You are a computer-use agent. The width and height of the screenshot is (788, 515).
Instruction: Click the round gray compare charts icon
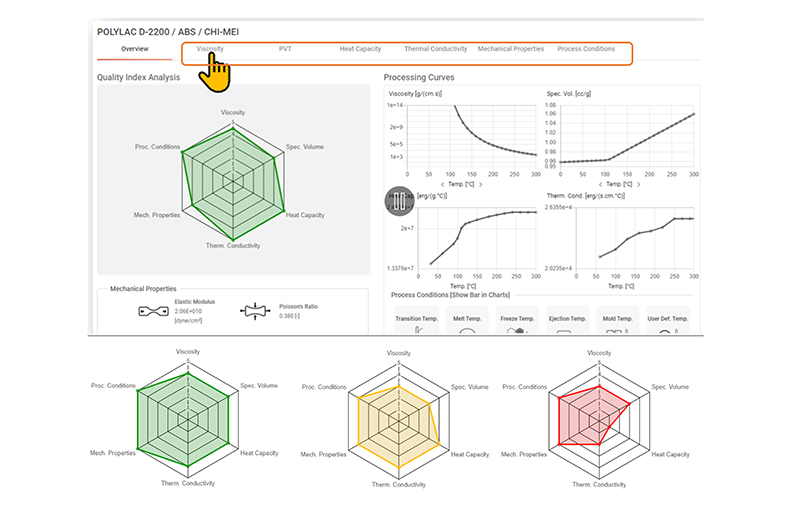[399, 200]
